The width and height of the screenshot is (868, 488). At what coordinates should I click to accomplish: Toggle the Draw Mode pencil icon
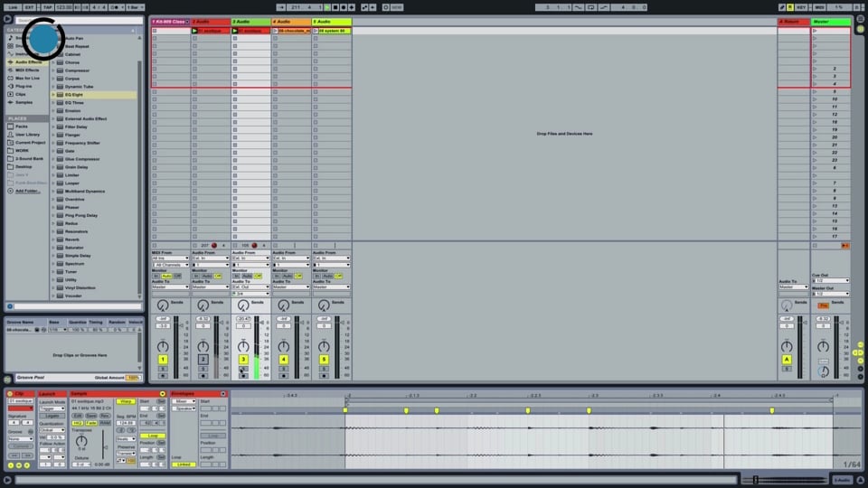click(x=782, y=7)
